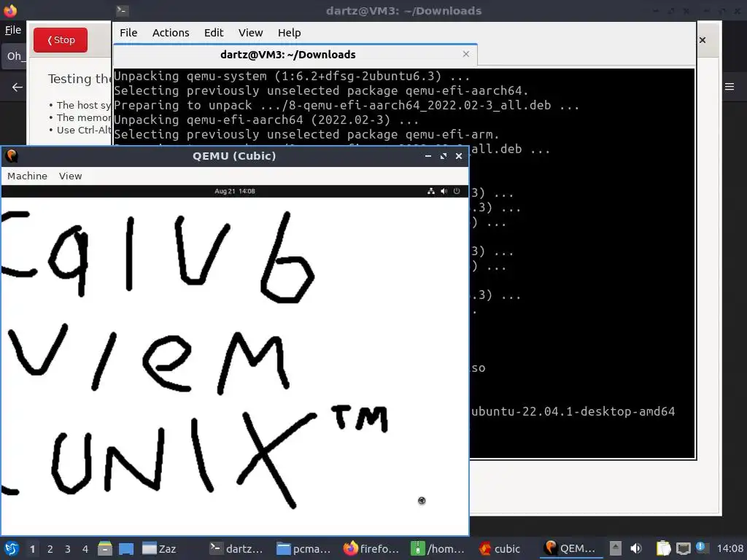Click the 'Unpacking qemu-system' line in terminal
This screenshot has width=747, height=560.
tap(292, 76)
